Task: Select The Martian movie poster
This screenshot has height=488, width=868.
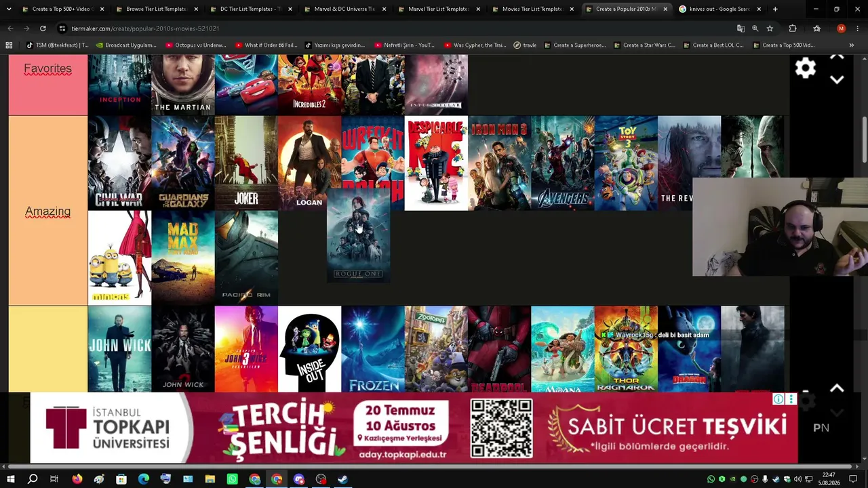Action: 182,85
